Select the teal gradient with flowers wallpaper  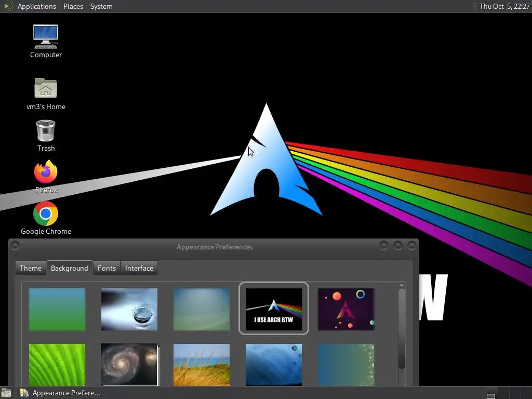346,365
